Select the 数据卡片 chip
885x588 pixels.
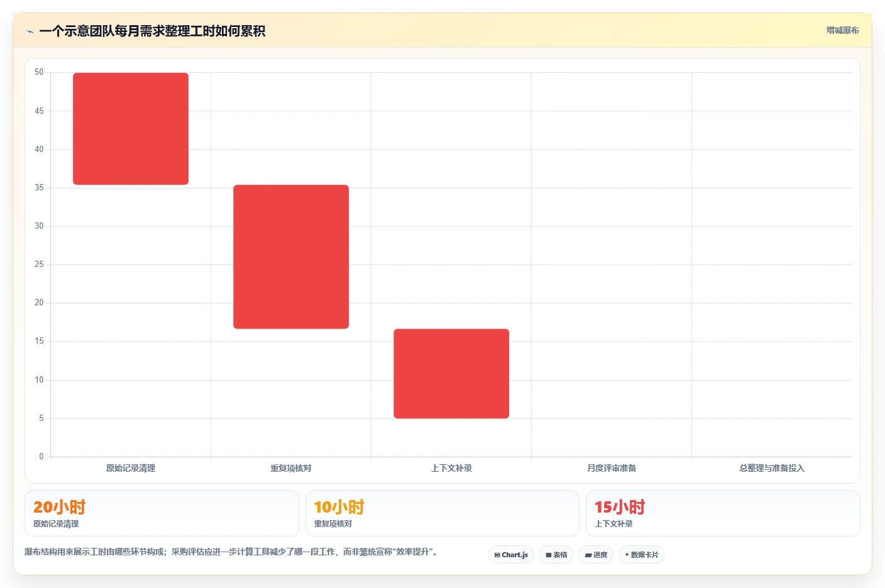[x=642, y=555]
